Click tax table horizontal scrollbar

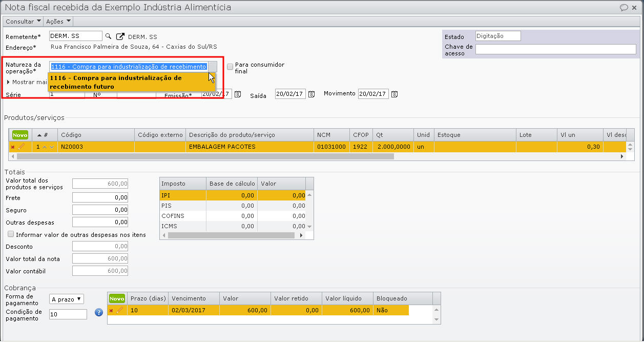pos(232,235)
